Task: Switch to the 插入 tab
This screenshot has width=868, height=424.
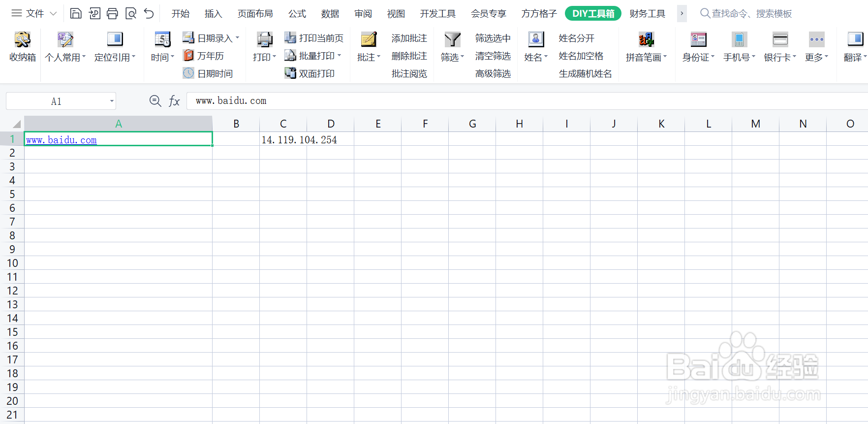Action: point(214,14)
